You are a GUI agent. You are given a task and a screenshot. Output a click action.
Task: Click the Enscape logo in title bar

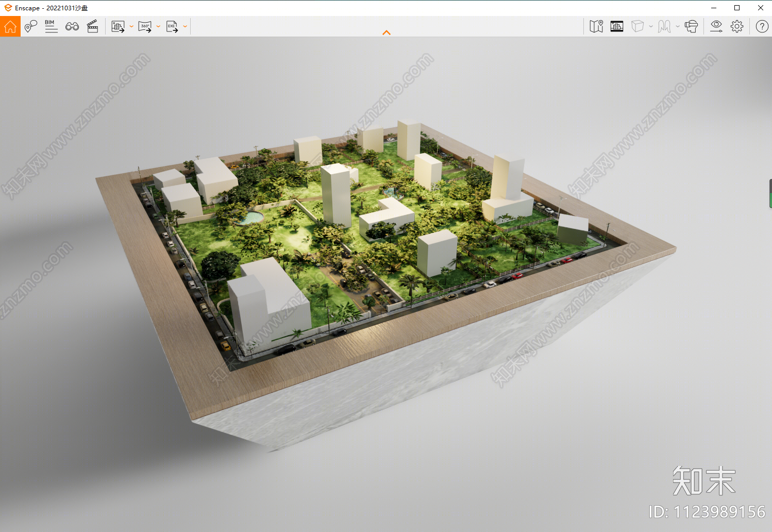coord(8,8)
